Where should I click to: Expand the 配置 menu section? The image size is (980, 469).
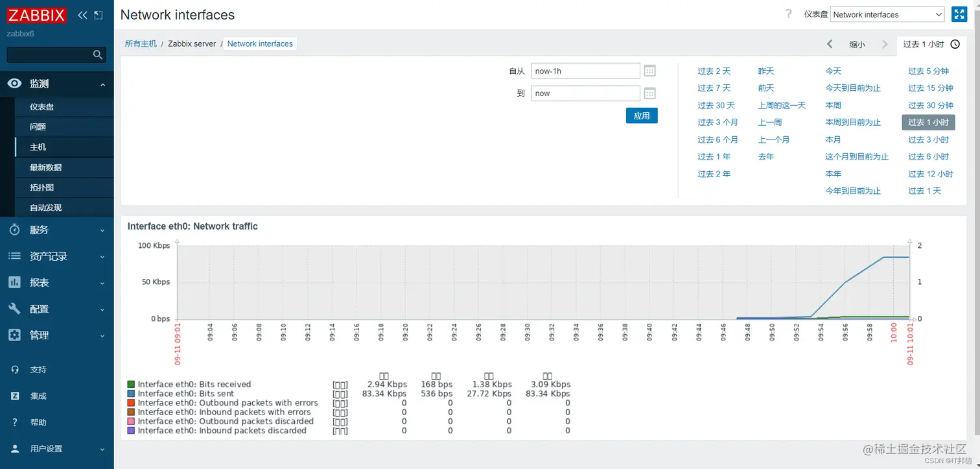(102, 309)
